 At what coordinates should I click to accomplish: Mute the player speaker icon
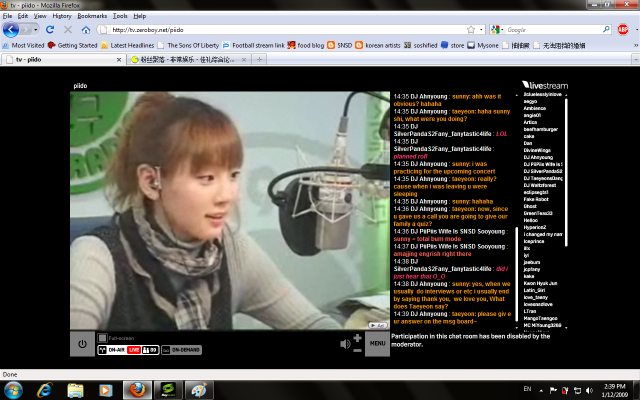point(345,345)
